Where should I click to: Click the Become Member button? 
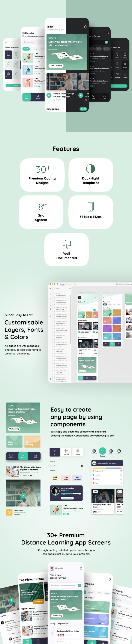pyautogui.click(x=67, y=498)
